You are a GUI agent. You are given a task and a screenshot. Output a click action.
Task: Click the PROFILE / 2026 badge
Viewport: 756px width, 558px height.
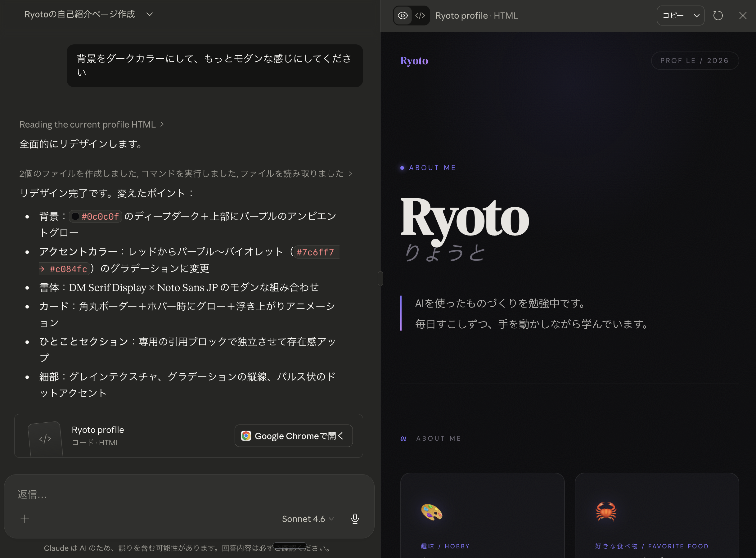click(695, 61)
